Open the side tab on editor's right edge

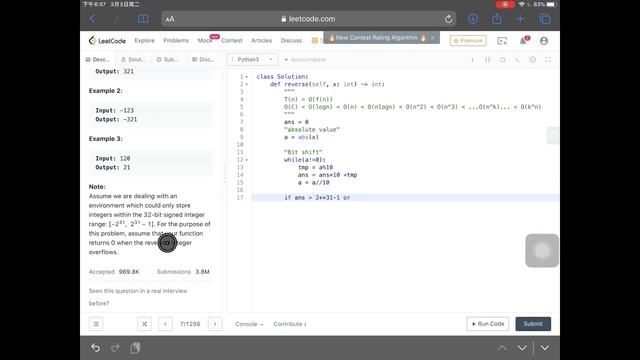[x=553, y=136]
